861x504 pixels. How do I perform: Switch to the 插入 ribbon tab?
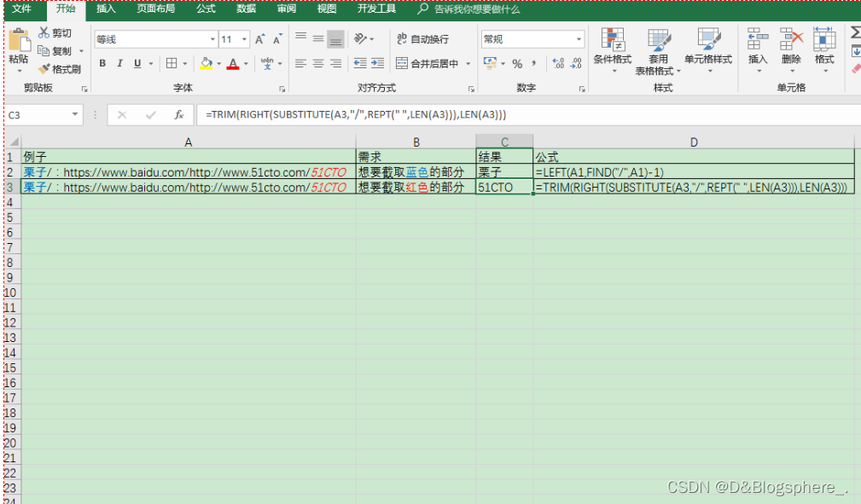click(104, 9)
